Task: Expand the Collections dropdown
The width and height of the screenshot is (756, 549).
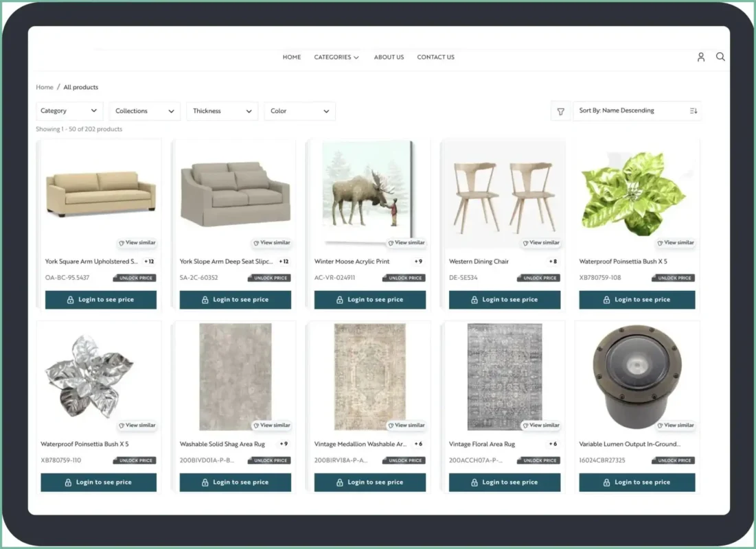Action: (x=144, y=110)
